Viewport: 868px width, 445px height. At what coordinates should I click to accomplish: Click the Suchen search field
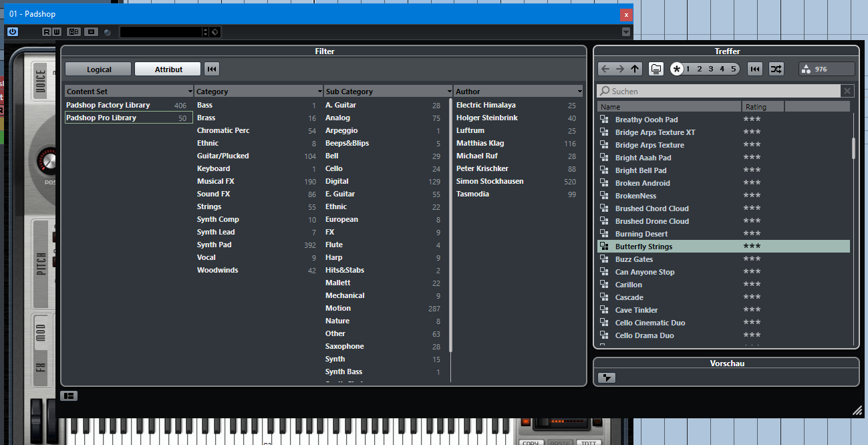pos(718,91)
